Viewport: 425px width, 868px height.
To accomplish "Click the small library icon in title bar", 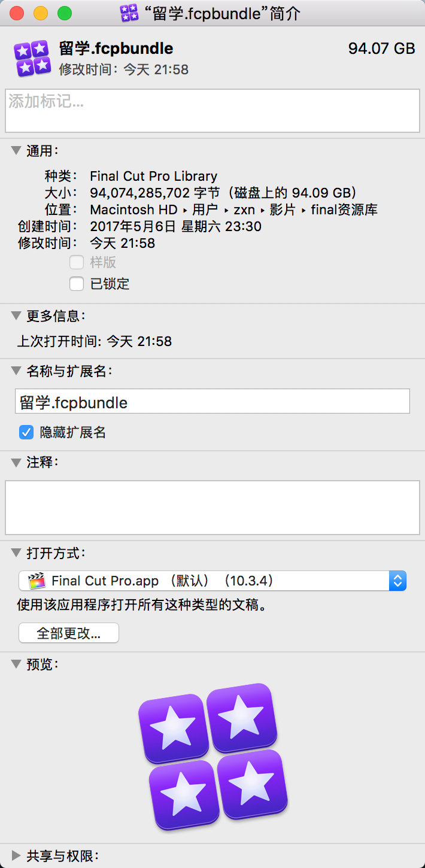I will point(129,13).
